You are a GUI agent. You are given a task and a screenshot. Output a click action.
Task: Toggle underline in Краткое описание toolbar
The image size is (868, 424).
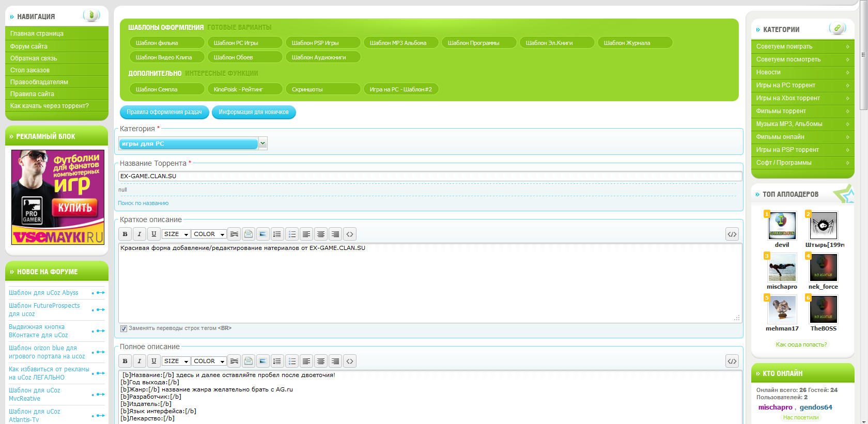[x=153, y=234]
